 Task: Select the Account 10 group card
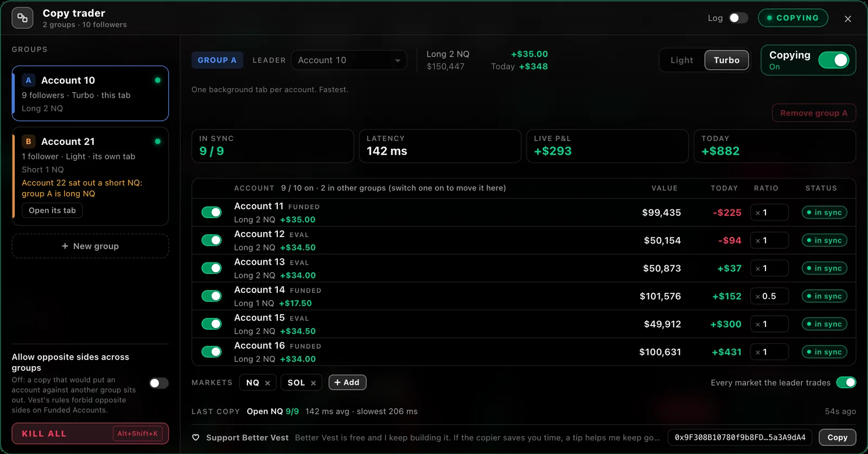[90, 93]
